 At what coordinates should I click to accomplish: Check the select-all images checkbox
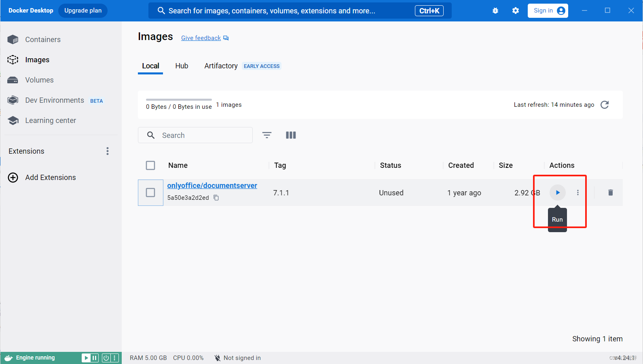pyautogui.click(x=150, y=165)
